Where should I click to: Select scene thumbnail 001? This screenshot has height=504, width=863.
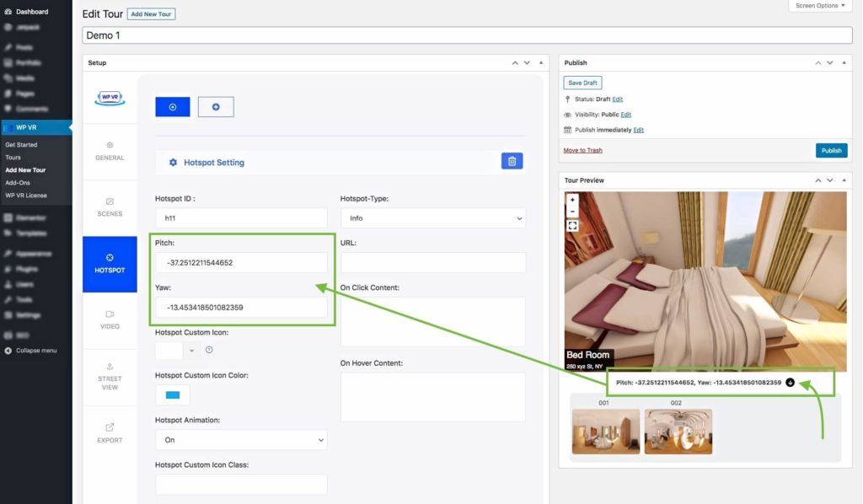(x=605, y=432)
